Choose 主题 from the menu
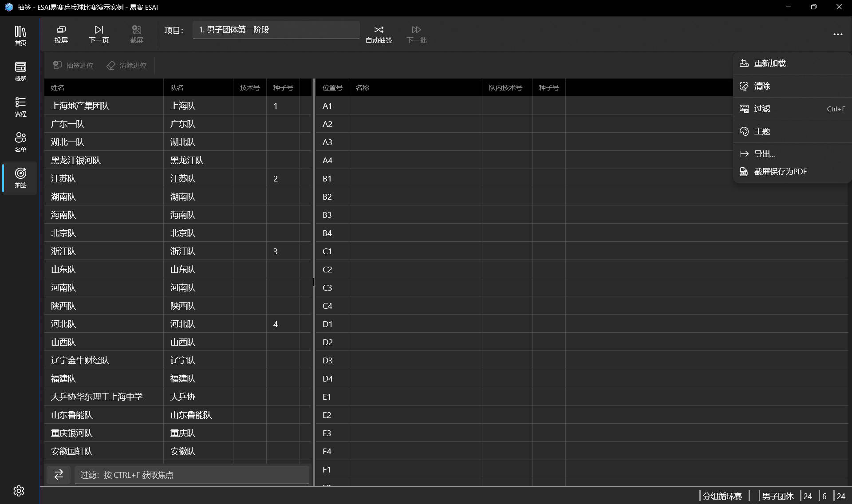This screenshot has height=504, width=852. 792,131
